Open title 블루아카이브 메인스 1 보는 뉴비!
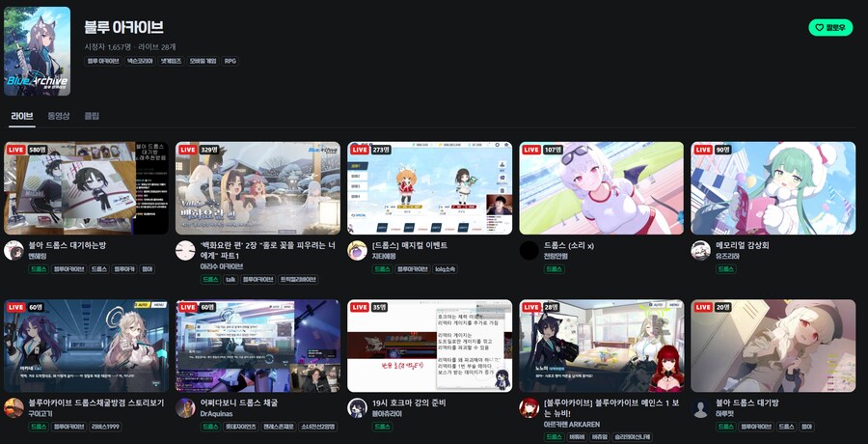868x444 pixels. [x=610, y=408]
